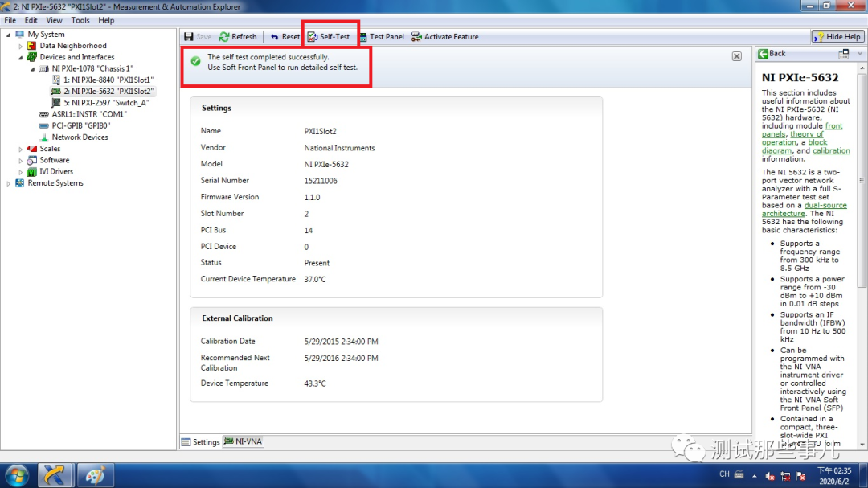Click the Remote Systems icon
The height and width of the screenshot is (488, 868).
pyautogui.click(x=20, y=182)
